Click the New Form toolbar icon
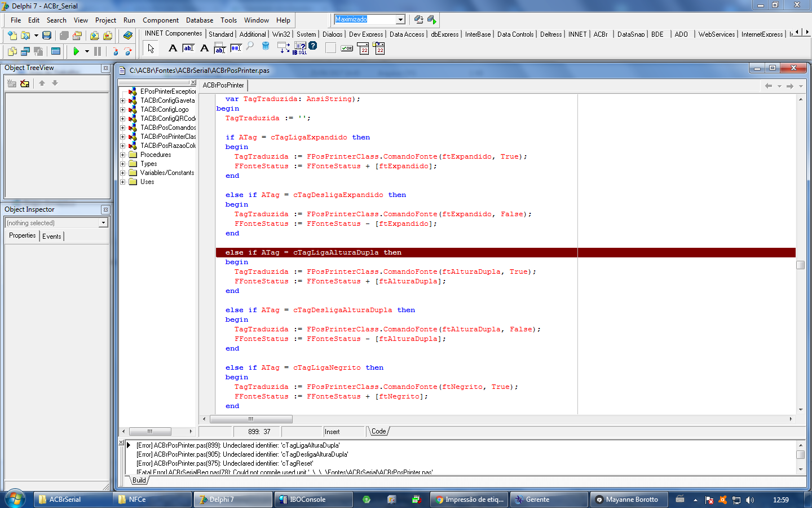This screenshot has height=508, width=812. point(55,51)
